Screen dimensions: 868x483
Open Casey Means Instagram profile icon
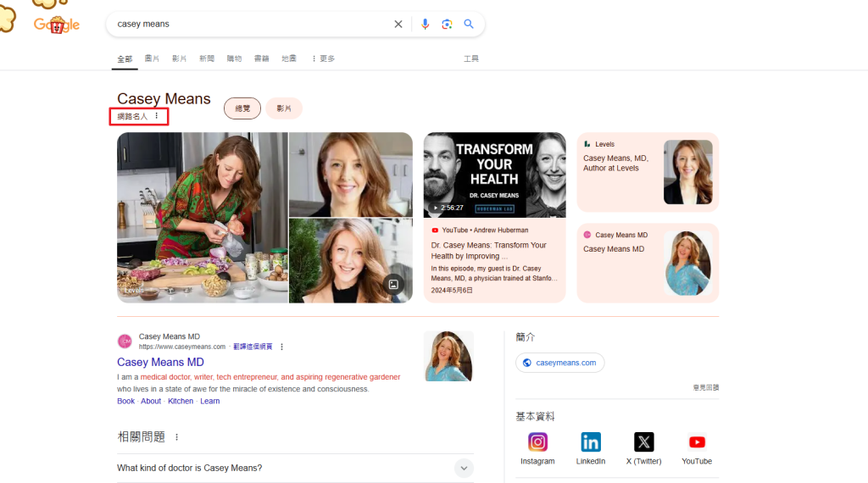click(537, 442)
